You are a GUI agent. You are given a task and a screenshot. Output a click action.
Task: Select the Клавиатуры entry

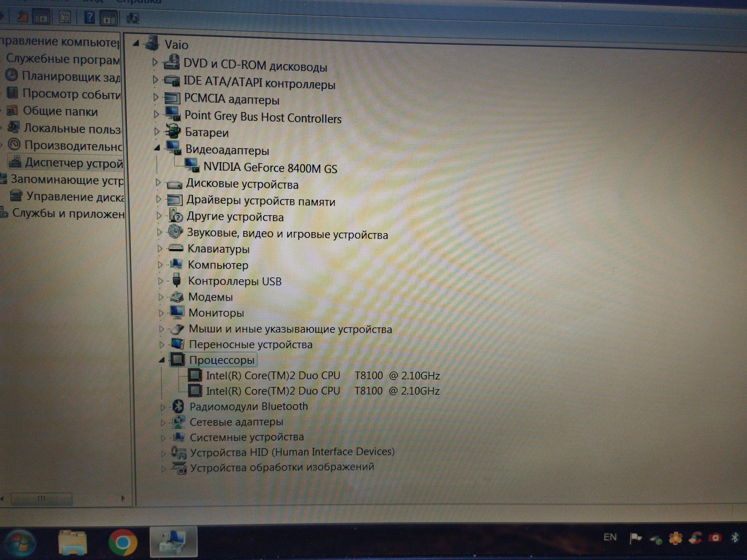(219, 249)
